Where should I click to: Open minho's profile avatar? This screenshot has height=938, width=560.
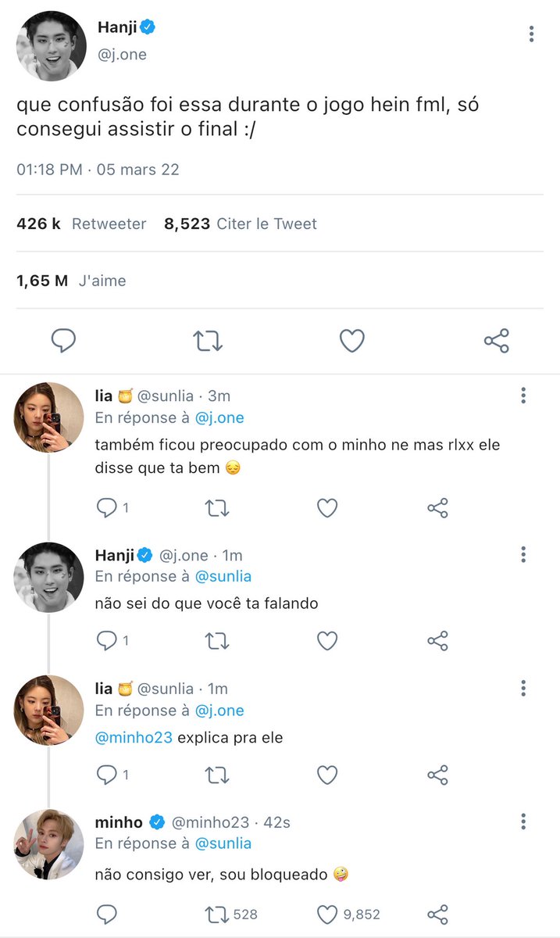point(49,845)
